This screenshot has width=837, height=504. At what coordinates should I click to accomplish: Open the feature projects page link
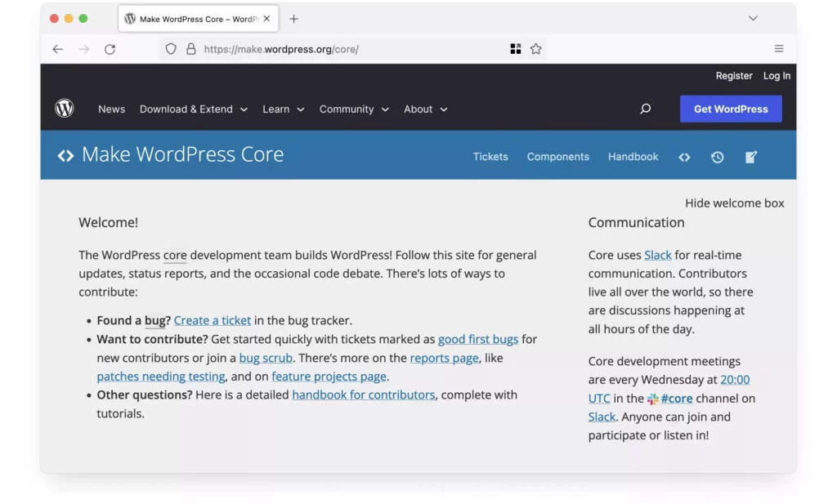click(x=329, y=377)
